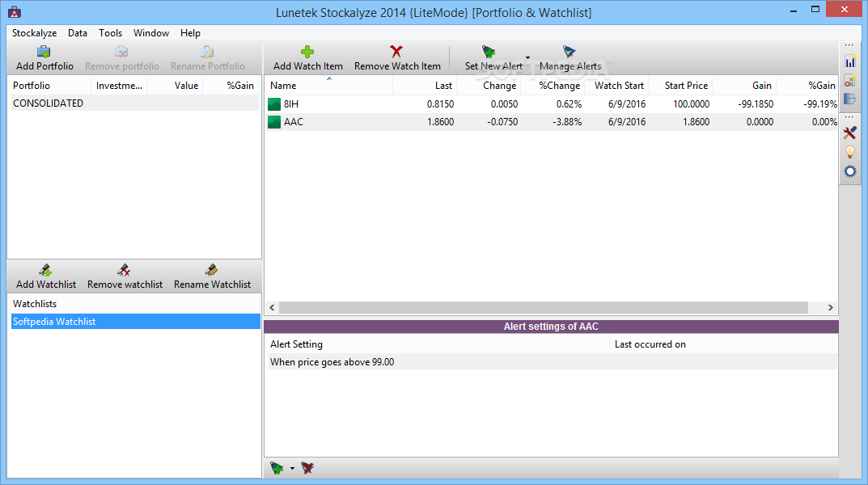
Task: Click the Gain column header in watchlist
Action: (x=744, y=86)
